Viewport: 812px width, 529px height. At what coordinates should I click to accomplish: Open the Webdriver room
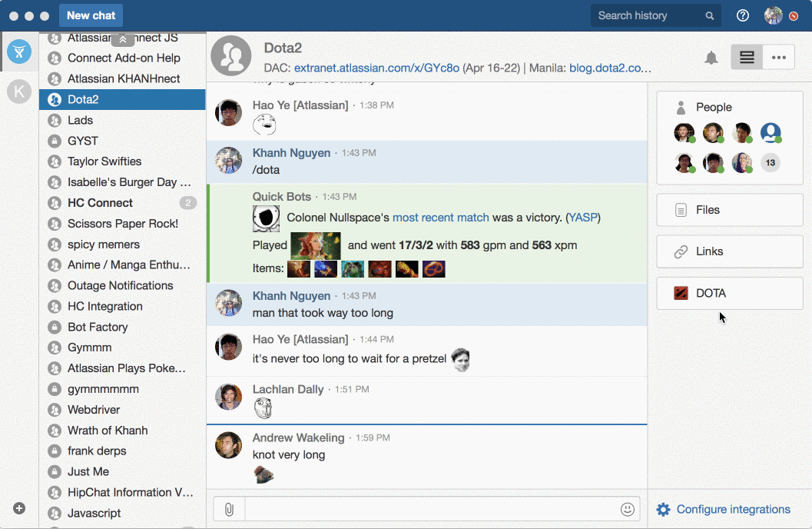coord(123,410)
